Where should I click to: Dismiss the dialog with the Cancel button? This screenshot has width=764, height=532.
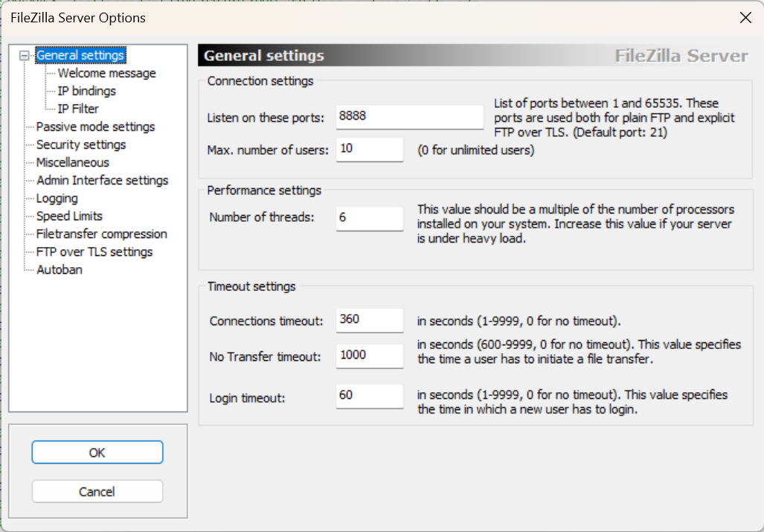(97, 492)
